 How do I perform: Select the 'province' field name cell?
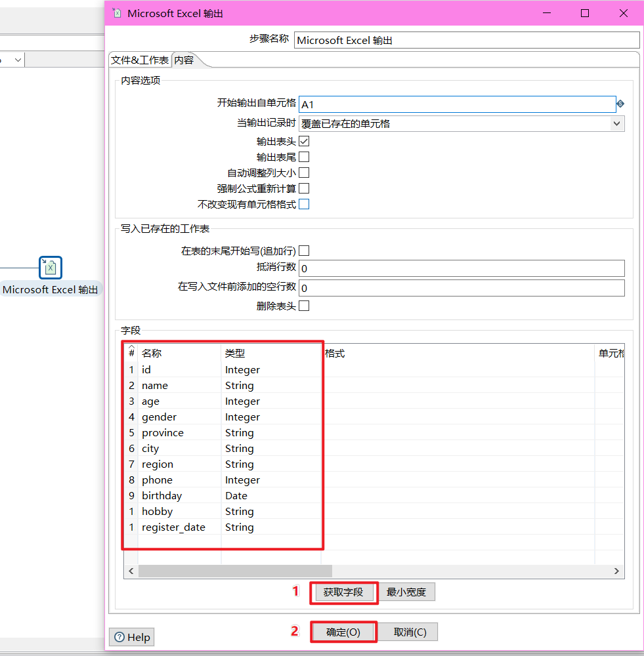[x=179, y=432]
